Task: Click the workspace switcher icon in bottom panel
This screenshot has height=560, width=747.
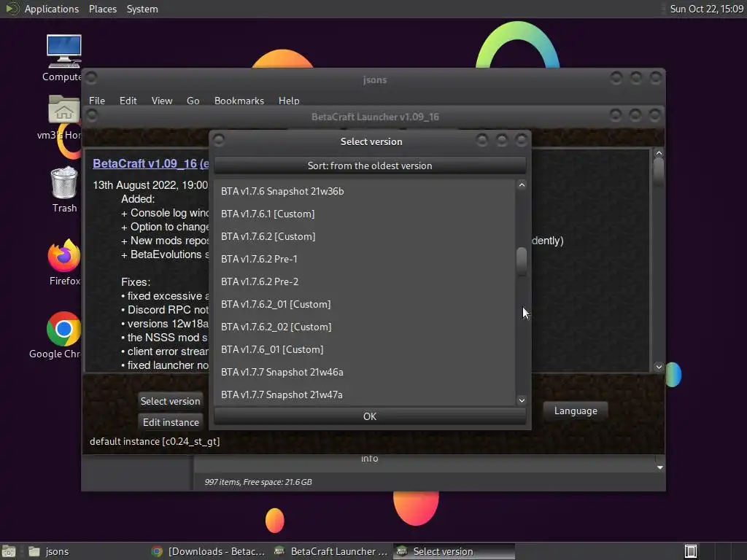Action: (691, 551)
